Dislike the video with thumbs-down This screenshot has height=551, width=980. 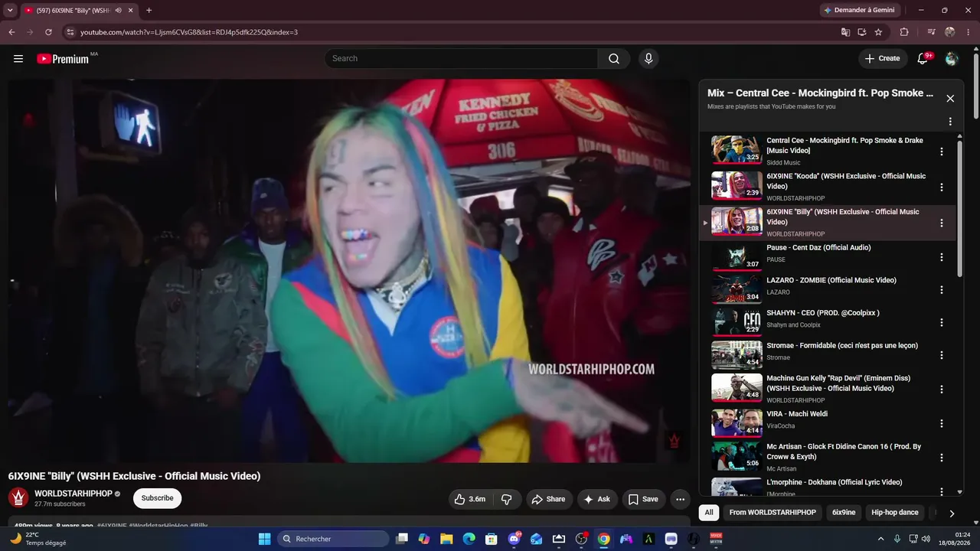point(506,499)
